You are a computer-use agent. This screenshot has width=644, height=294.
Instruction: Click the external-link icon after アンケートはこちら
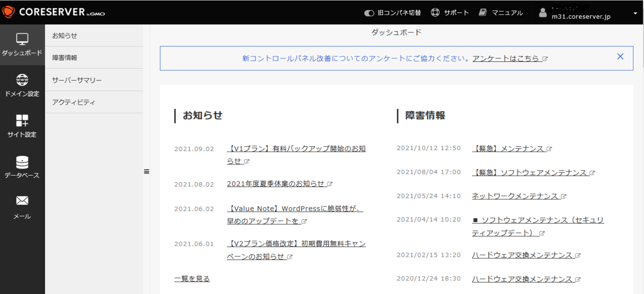545,59
